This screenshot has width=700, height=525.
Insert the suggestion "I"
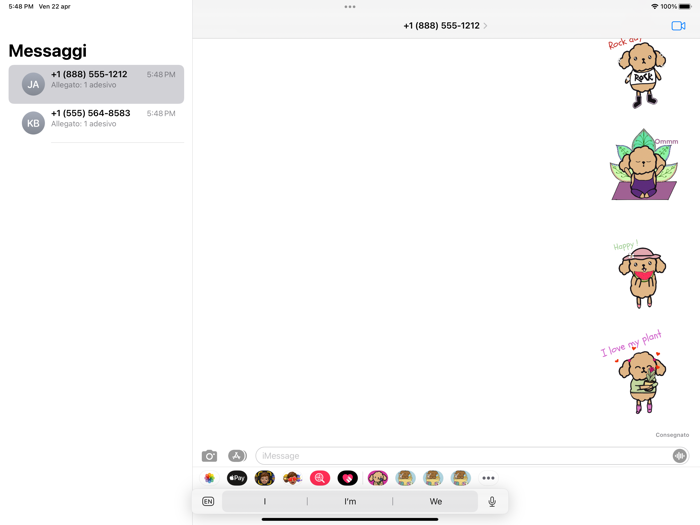click(x=265, y=501)
